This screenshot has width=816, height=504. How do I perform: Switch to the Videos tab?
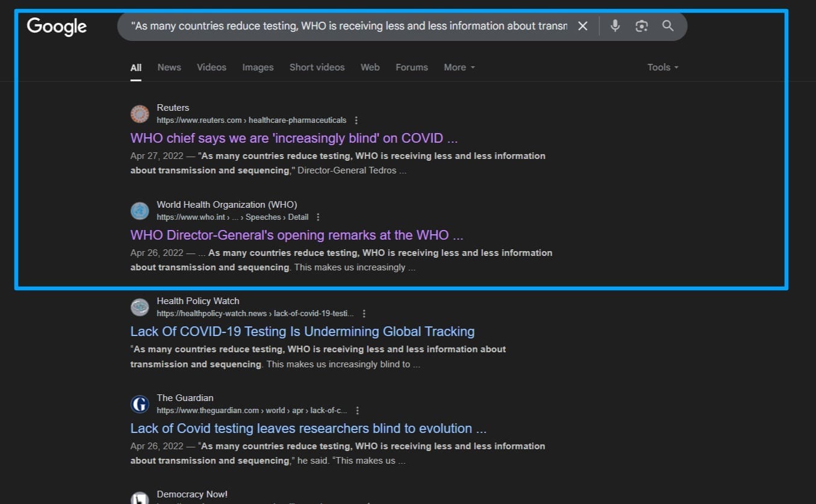pyautogui.click(x=211, y=67)
